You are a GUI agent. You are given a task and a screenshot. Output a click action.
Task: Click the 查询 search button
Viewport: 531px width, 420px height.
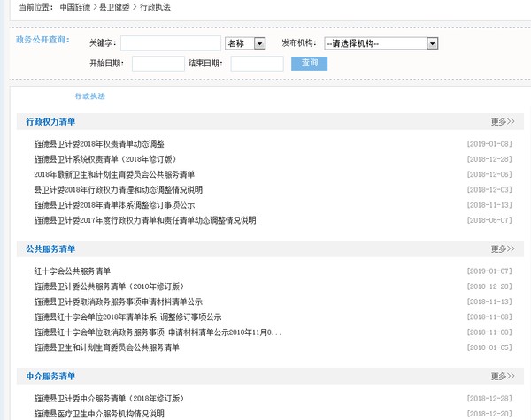(x=309, y=64)
